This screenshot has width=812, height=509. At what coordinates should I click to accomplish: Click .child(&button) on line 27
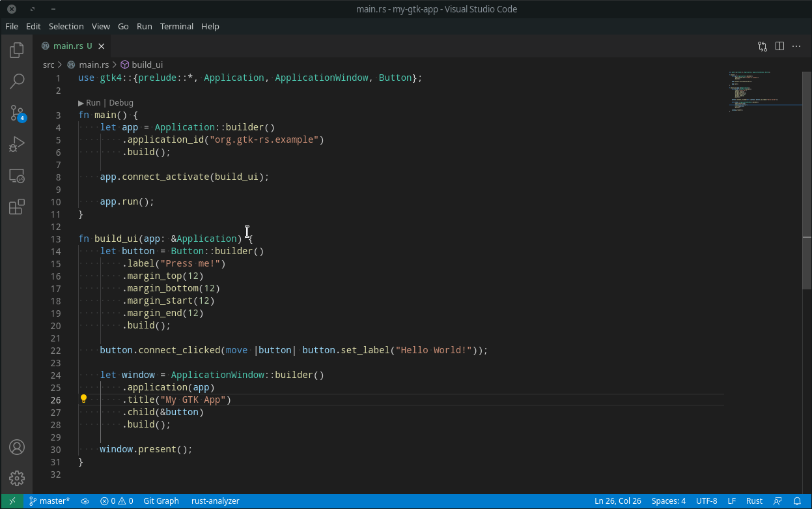(x=163, y=413)
